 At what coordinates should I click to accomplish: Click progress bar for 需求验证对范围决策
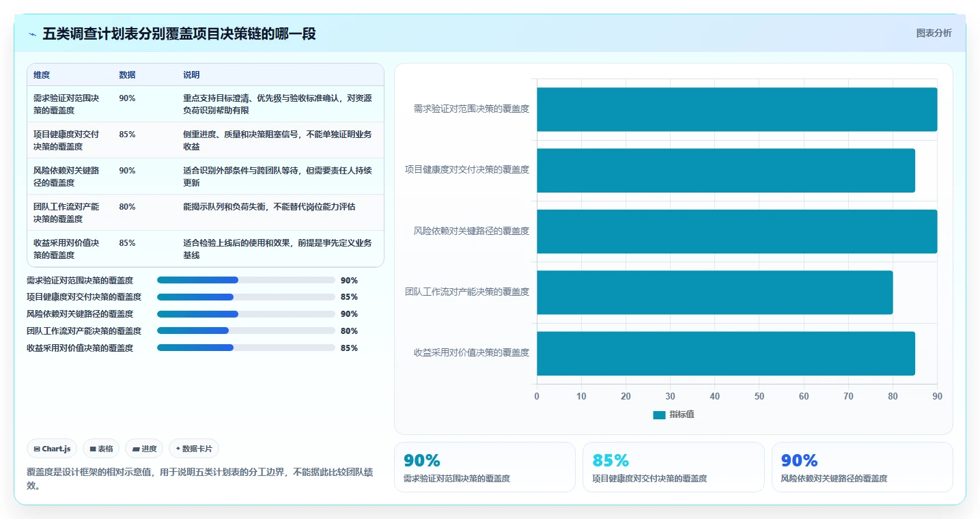point(246,280)
